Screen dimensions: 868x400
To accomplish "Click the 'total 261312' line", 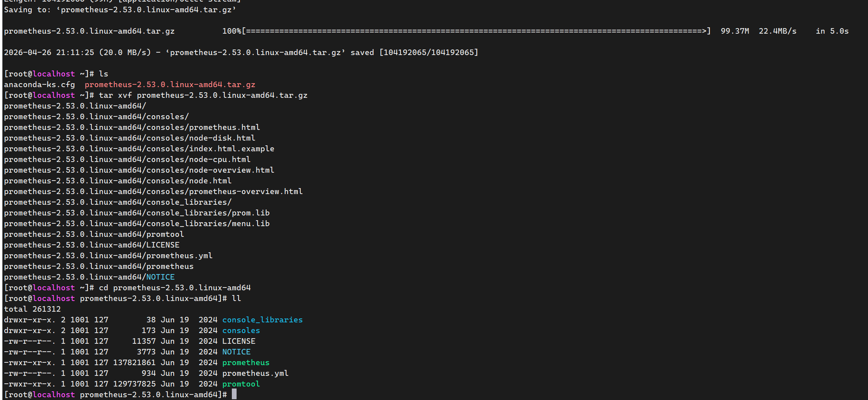I will coord(32,309).
